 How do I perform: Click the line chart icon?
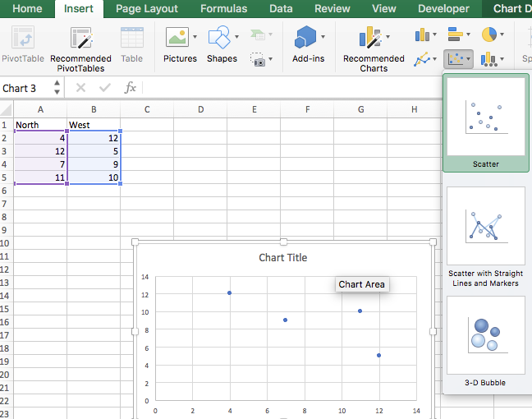coord(422,59)
